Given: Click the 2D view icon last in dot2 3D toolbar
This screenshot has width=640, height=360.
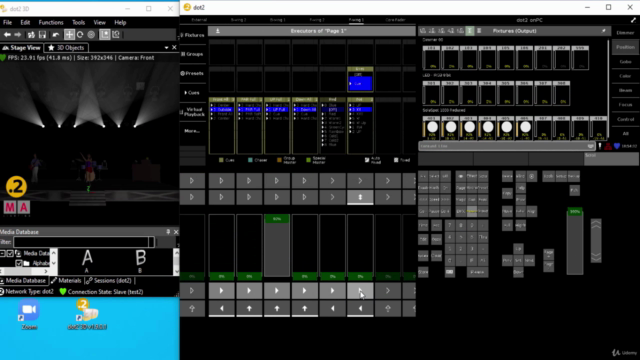Looking at the screenshot, I should point(116,35).
